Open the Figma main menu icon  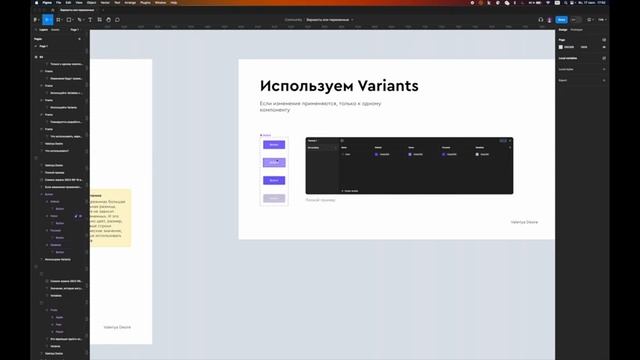(36, 20)
